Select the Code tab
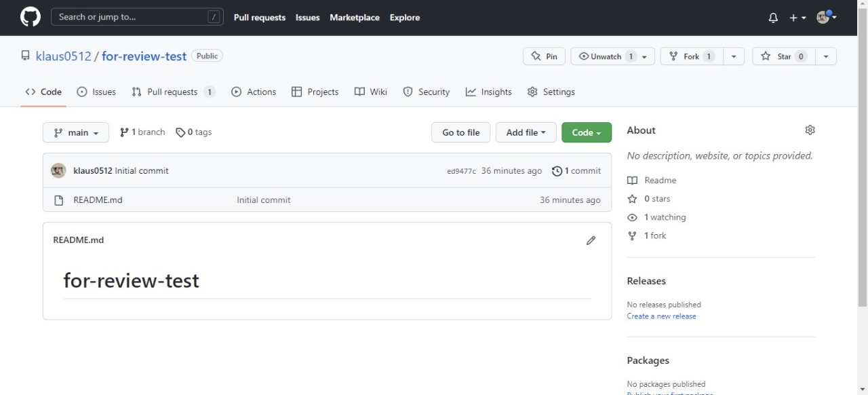 [x=43, y=92]
